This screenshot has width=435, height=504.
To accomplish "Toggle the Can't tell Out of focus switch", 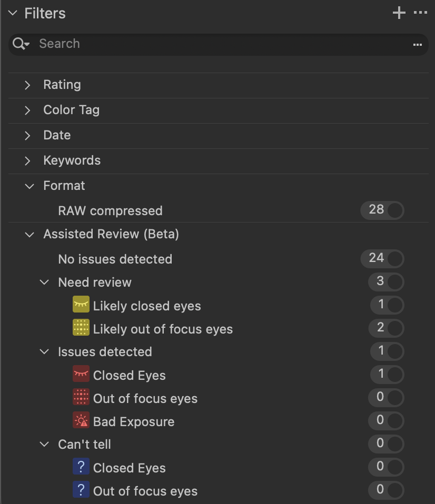I will pos(386,490).
